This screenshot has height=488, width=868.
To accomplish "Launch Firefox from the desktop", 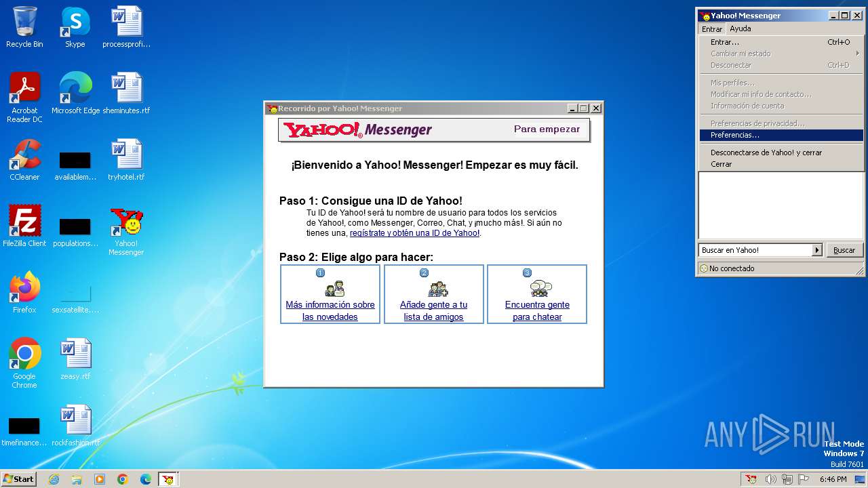I will coord(24,293).
